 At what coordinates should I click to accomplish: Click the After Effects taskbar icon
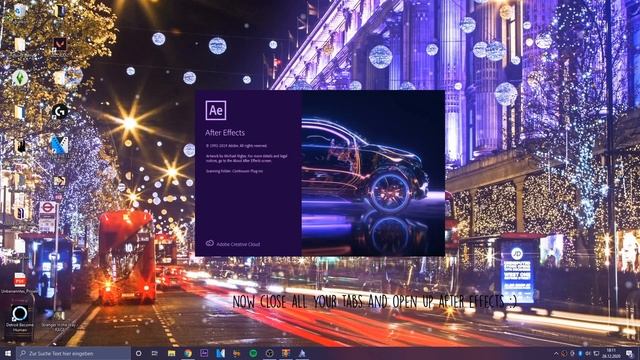204,353
